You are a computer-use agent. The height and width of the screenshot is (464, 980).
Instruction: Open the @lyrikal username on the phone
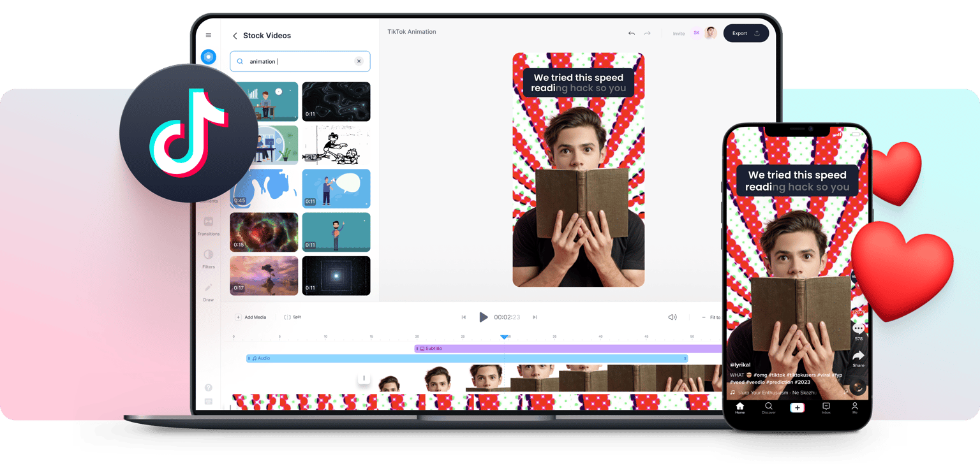coord(740,365)
